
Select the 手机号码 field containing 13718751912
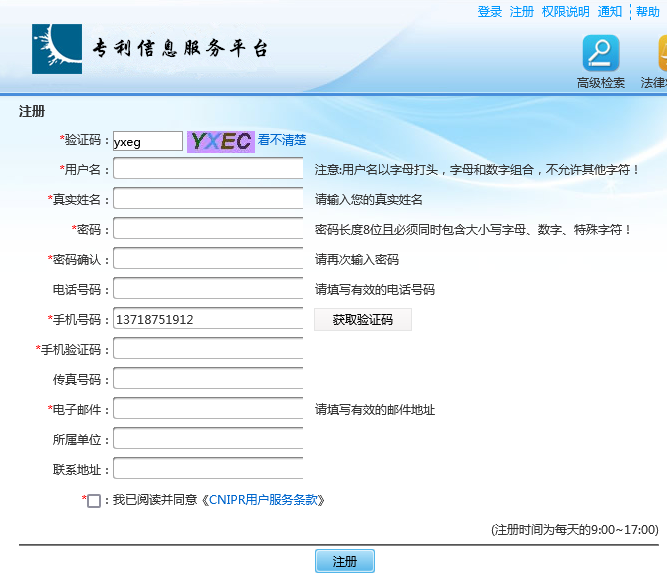click(208, 319)
